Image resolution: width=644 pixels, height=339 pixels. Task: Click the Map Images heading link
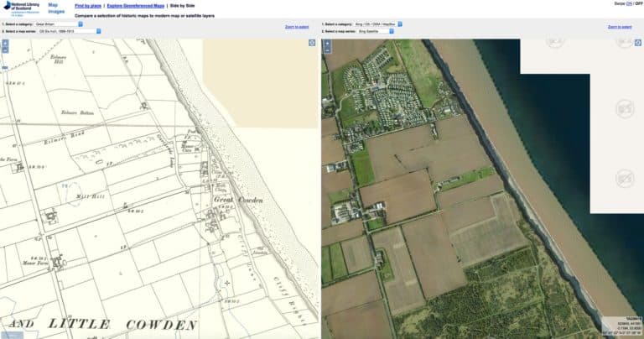pos(56,8)
